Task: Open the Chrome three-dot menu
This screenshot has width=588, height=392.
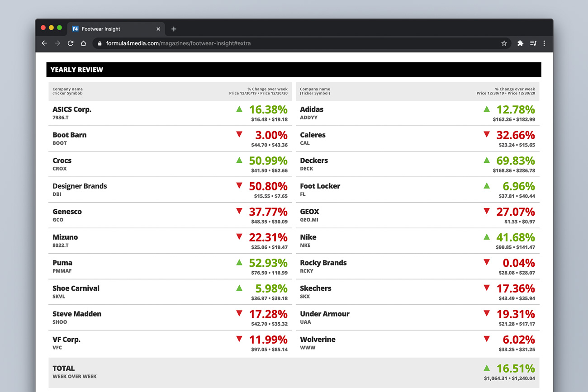Action: (544, 43)
